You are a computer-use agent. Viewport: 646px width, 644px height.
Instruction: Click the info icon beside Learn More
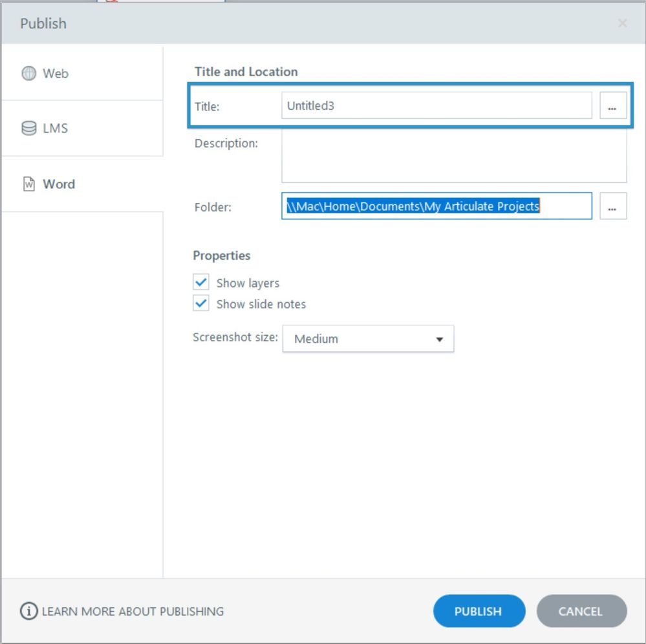(x=28, y=611)
